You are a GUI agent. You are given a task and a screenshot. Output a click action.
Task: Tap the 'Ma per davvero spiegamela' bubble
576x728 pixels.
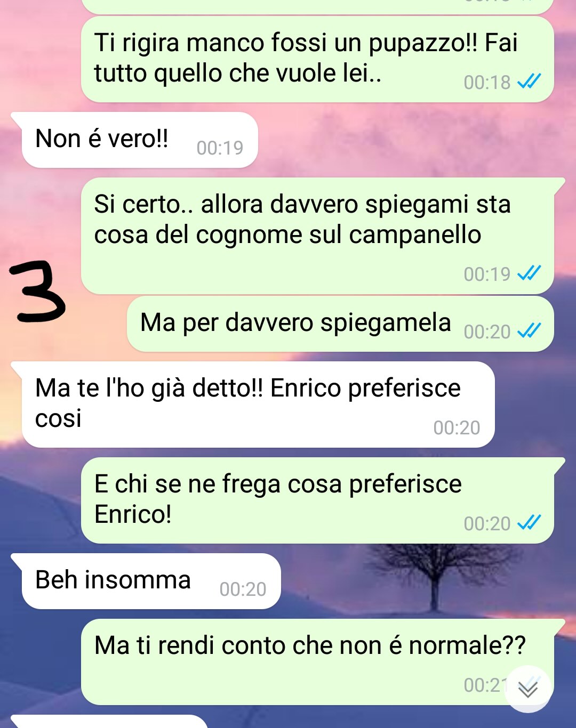[340, 324]
